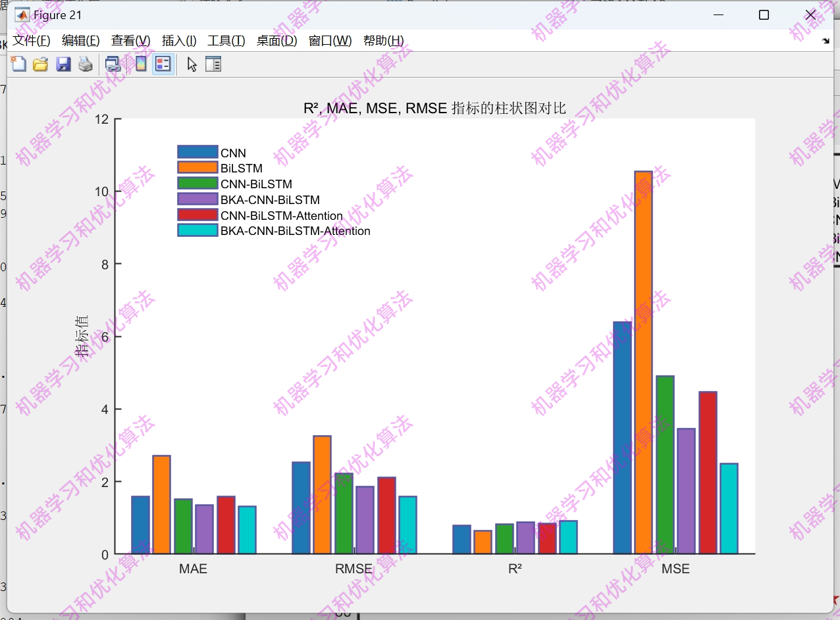Click the y-axis tick value 8

[x=105, y=264]
